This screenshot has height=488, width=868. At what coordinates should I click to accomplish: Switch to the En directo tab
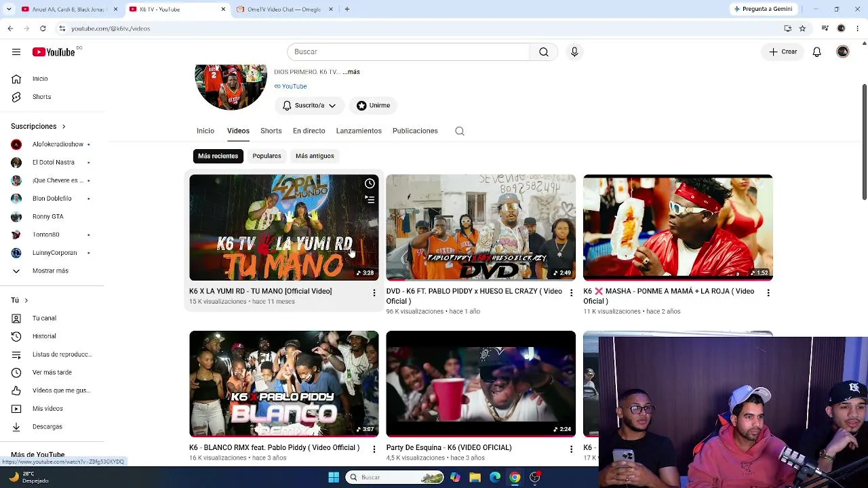click(309, 131)
